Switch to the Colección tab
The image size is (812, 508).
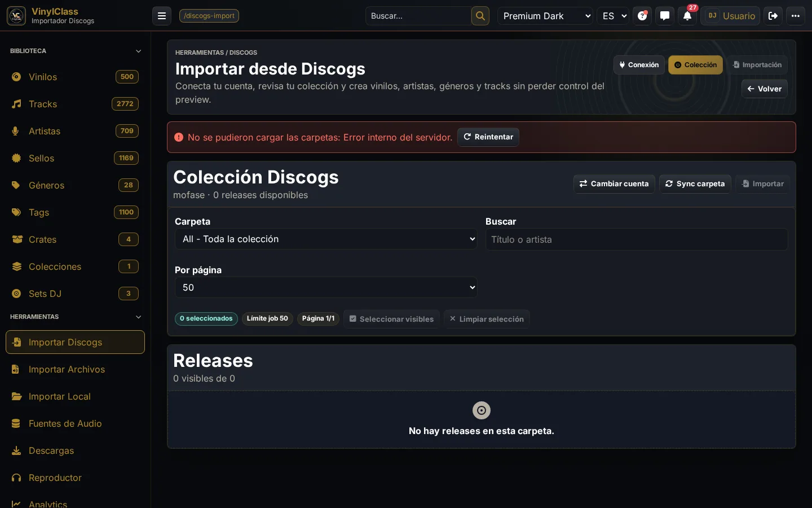695,65
